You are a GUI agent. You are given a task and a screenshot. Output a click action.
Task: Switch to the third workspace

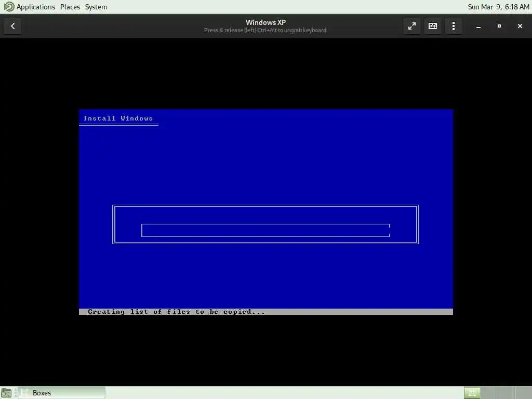pos(506,393)
